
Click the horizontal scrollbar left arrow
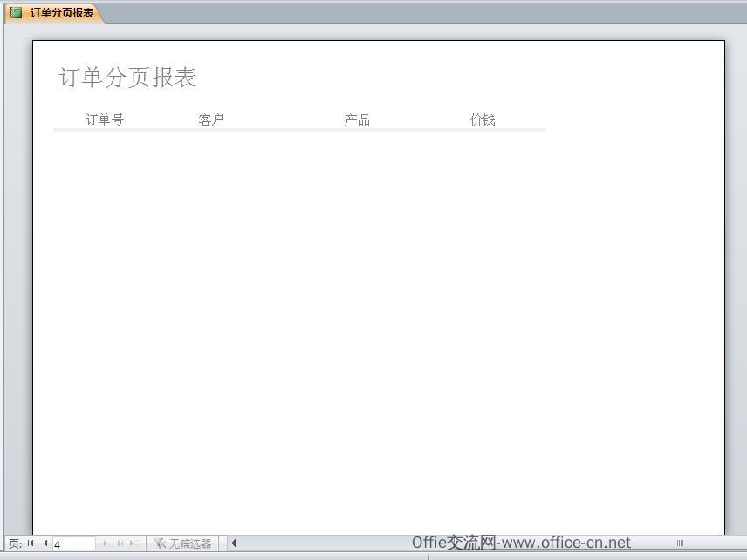coord(234,543)
